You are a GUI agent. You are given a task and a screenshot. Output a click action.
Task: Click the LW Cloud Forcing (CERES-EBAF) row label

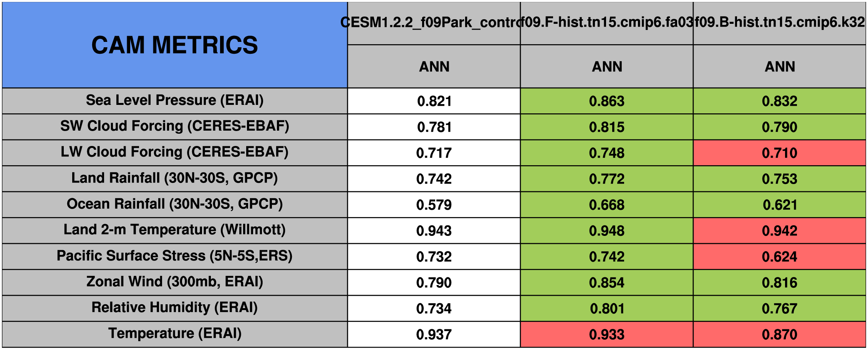[x=175, y=152]
